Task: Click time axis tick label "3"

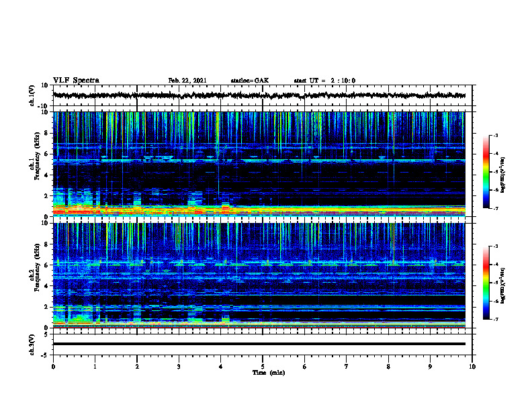Action: pos(179,367)
